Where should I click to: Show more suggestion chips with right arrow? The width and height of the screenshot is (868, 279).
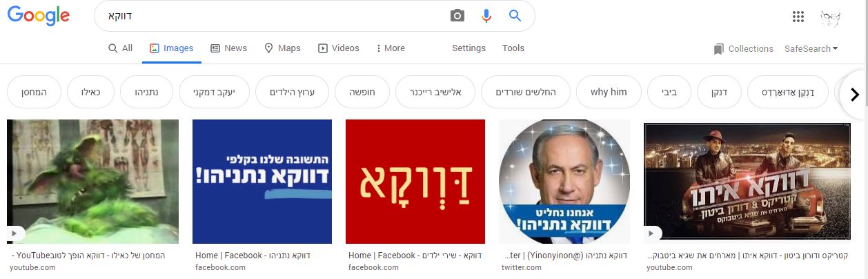854,94
